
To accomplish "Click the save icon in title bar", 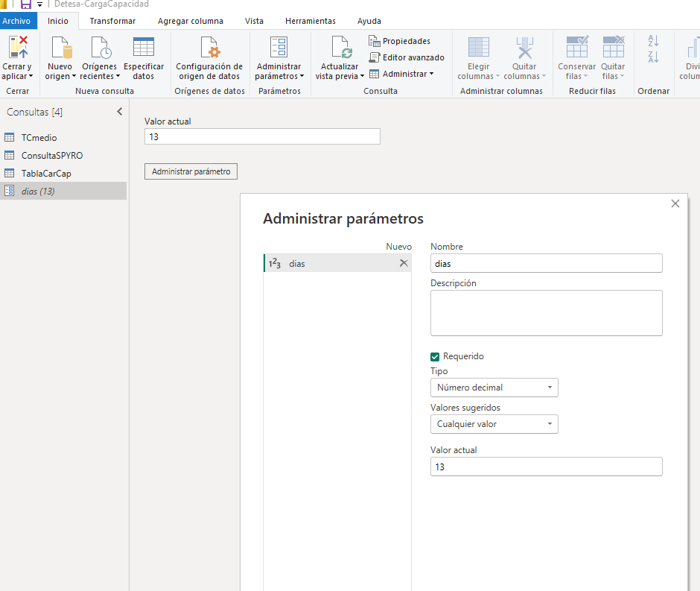I will pos(26,4).
